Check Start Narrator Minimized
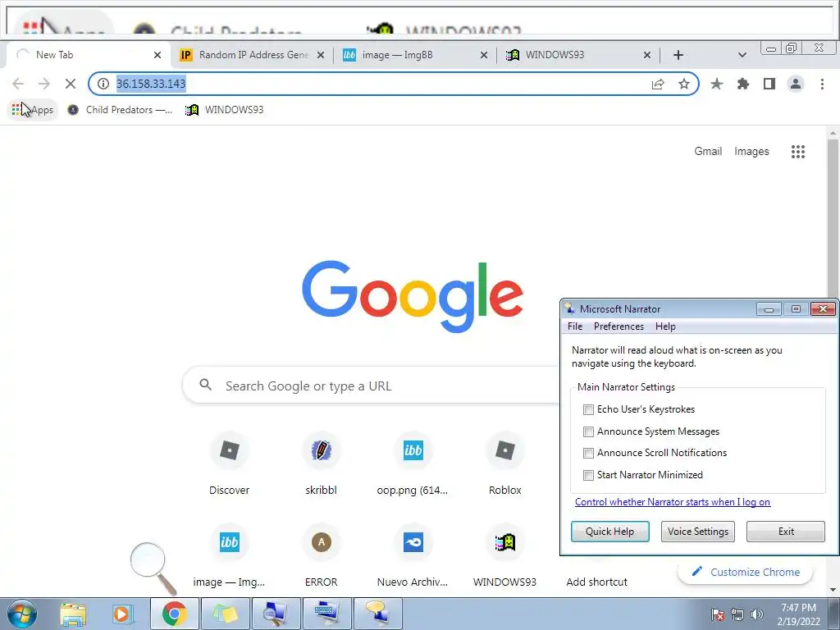Viewport: 840px width, 630px height. 588,475
